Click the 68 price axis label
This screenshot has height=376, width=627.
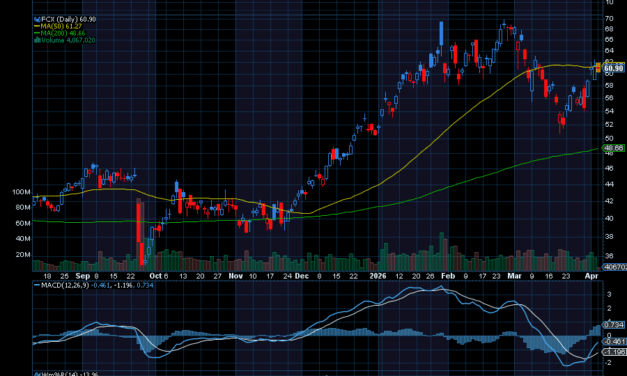tap(609, 29)
